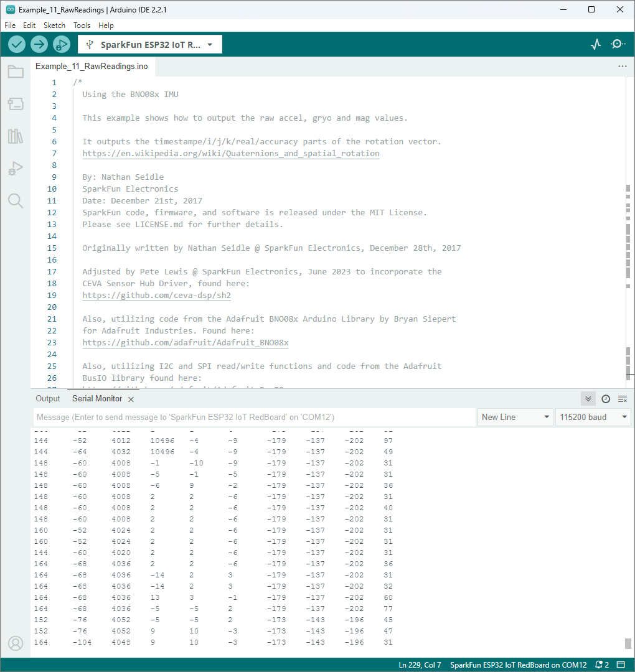Close the Arduino IDE window

coord(620,9)
